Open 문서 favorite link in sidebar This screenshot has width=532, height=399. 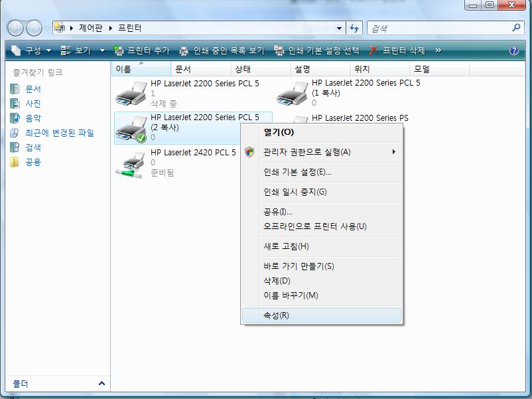pyautogui.click(x=33, y=89)
